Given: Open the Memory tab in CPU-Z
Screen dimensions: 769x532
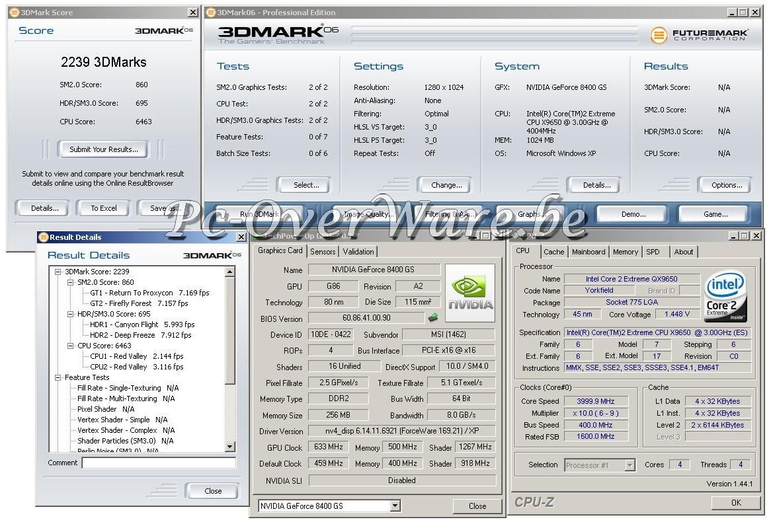Looking at the screenshot, I should 626,252.
